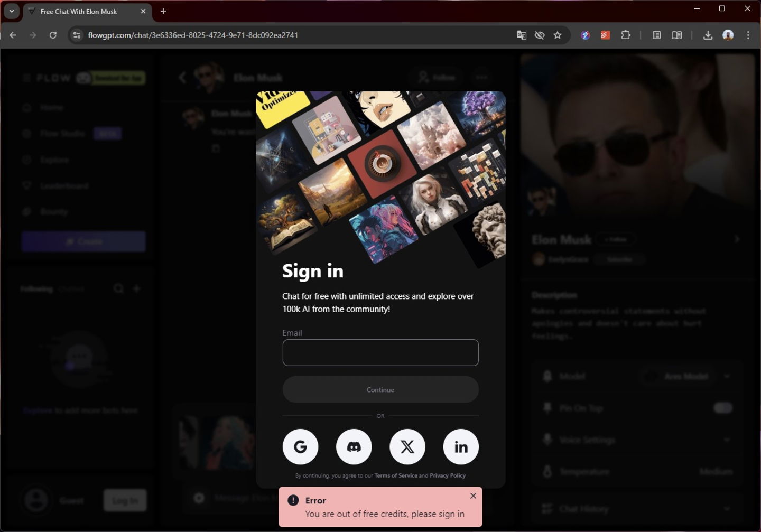Sign in with the Google icon

click(300, 447)
